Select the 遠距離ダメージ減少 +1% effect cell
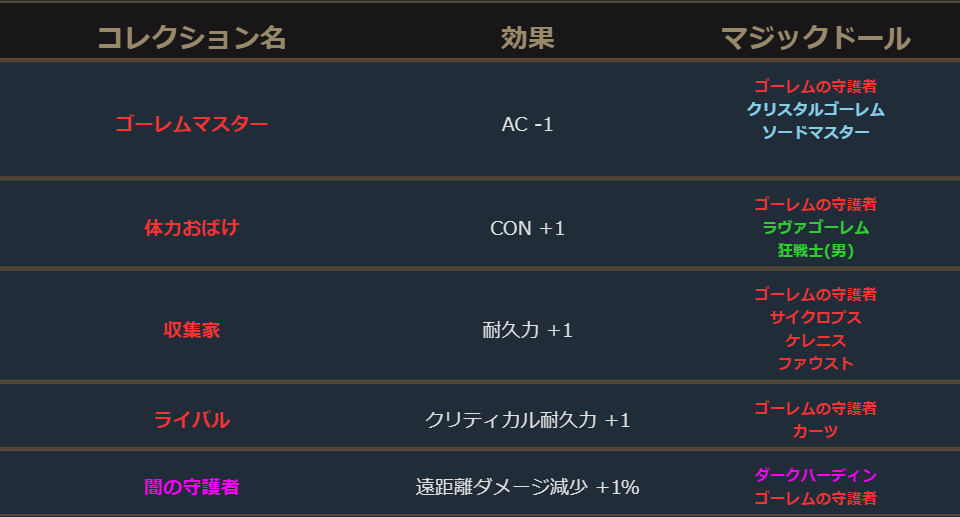Image resolution: width=960 pixels, height=517 pixels. point(527,487)
